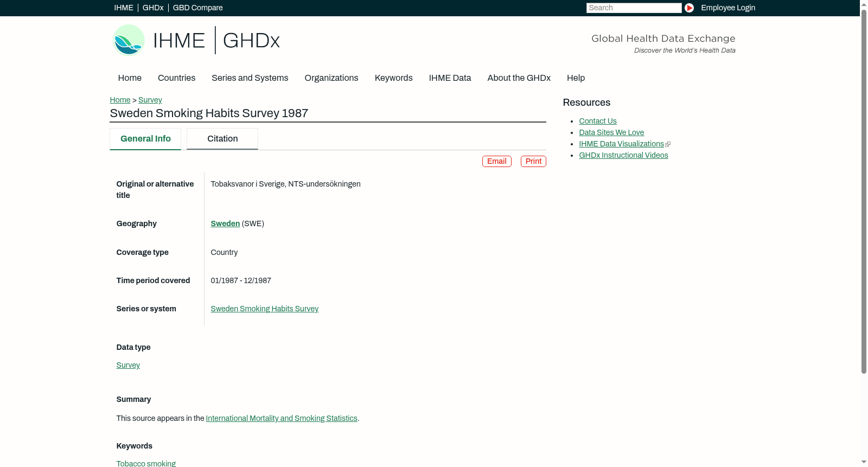Click the external link icon beside IHME Data Visualizations
Screen dimensions: 868x467
668,144
